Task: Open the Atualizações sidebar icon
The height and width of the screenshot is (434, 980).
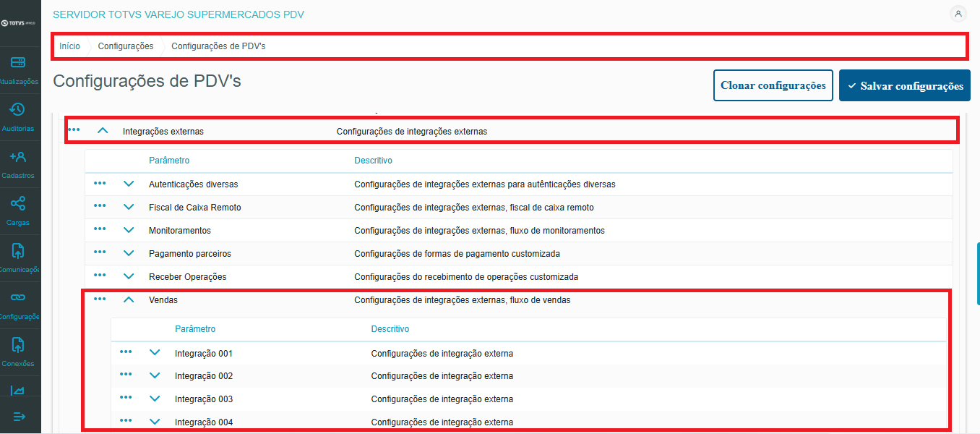Action: coord(19,63)
